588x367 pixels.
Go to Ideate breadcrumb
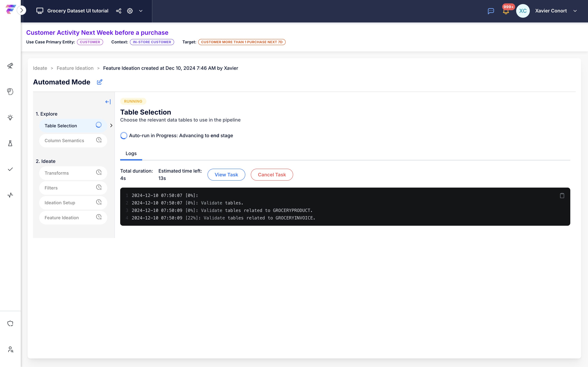pyautogui.click(x=40, y=68)
